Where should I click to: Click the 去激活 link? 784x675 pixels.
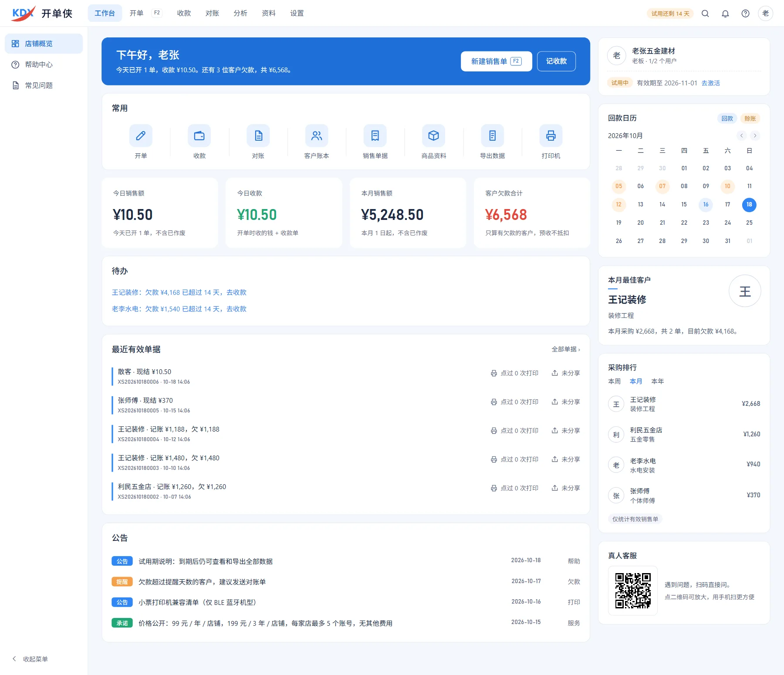711,83
